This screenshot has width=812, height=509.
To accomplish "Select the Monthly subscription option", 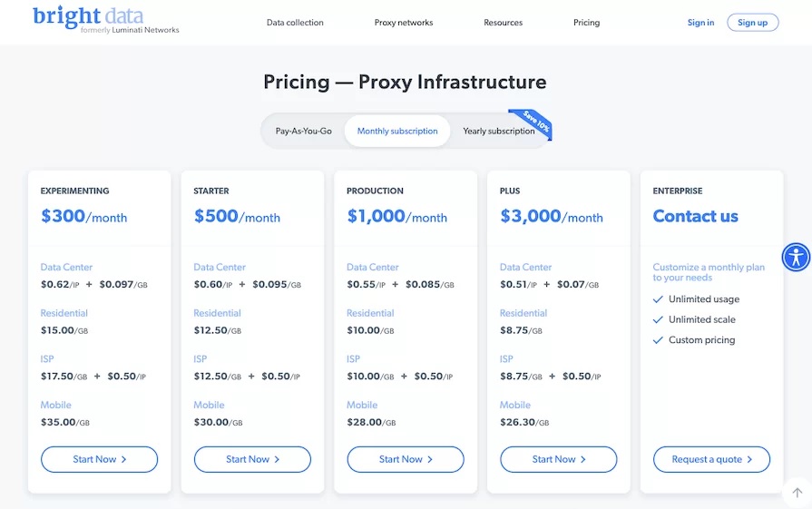I will (x=397, y=131).
